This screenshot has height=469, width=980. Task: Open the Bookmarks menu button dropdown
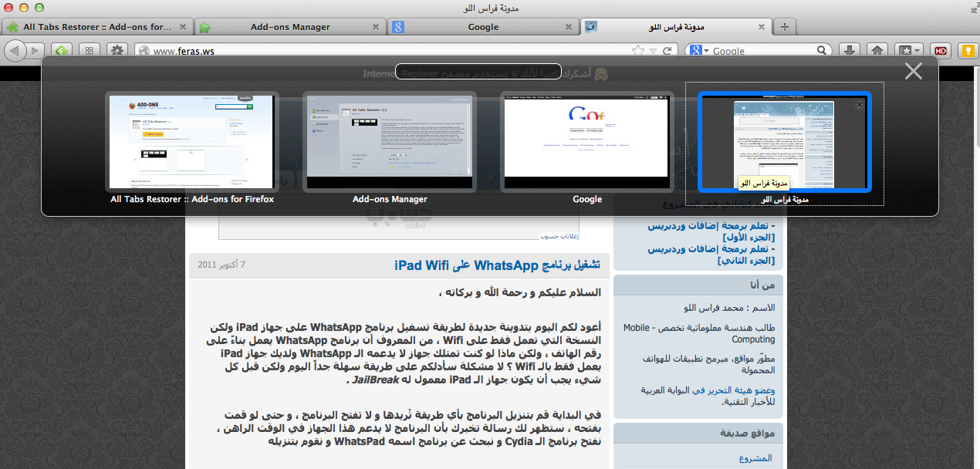[x=909, y=51]
